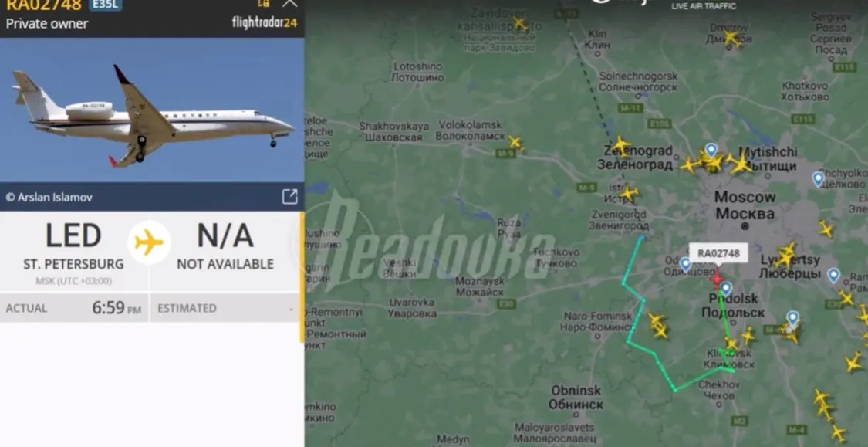Close the RA02748 flight details panel
The height and width of the screenshot is (447, 868).
(289, 3)
